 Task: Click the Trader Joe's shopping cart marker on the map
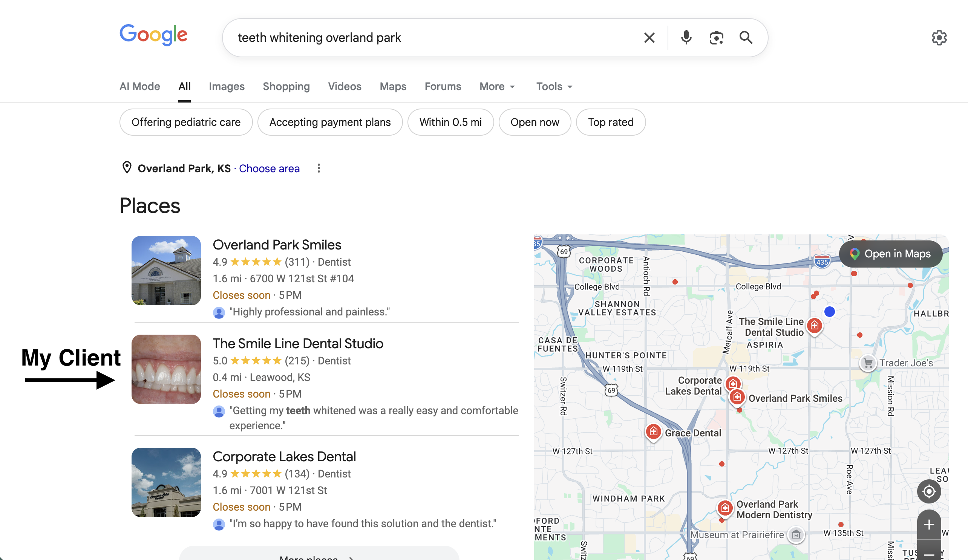[867, 363]
